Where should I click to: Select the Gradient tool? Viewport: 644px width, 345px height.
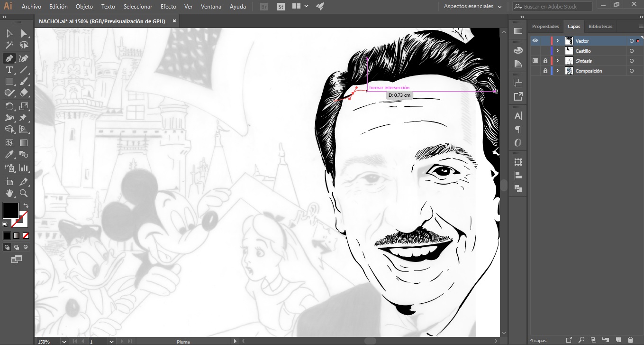tap(24, 143)
